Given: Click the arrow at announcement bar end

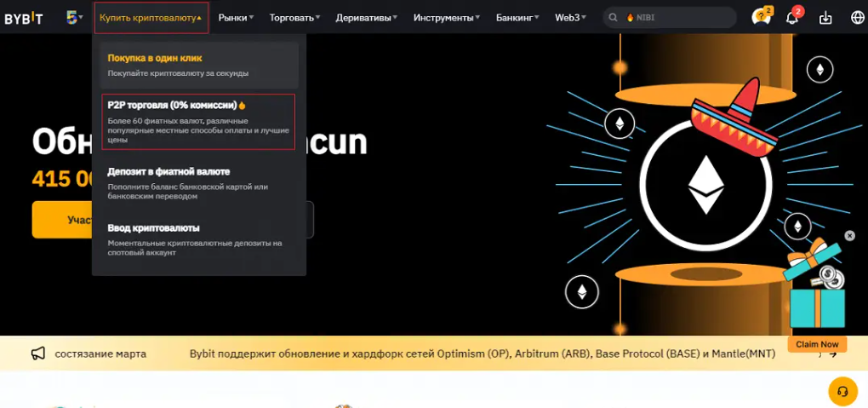Looking at the screenshot, I should click(x=832, y=353).
